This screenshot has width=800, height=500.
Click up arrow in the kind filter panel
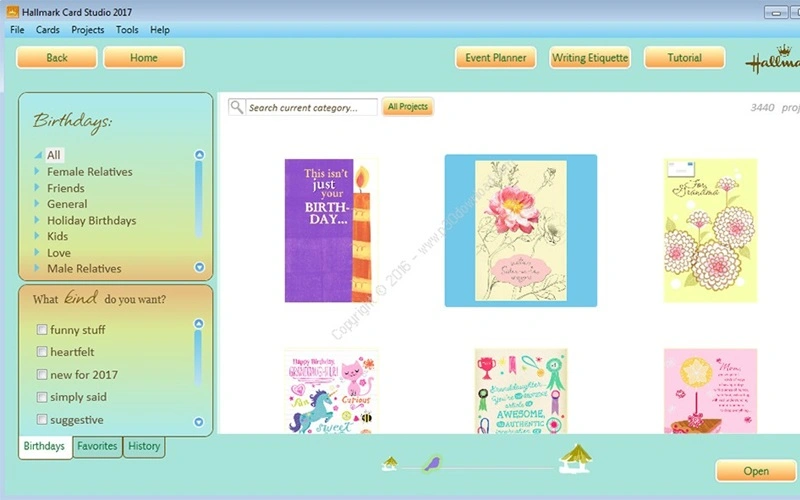pos(199,325)
